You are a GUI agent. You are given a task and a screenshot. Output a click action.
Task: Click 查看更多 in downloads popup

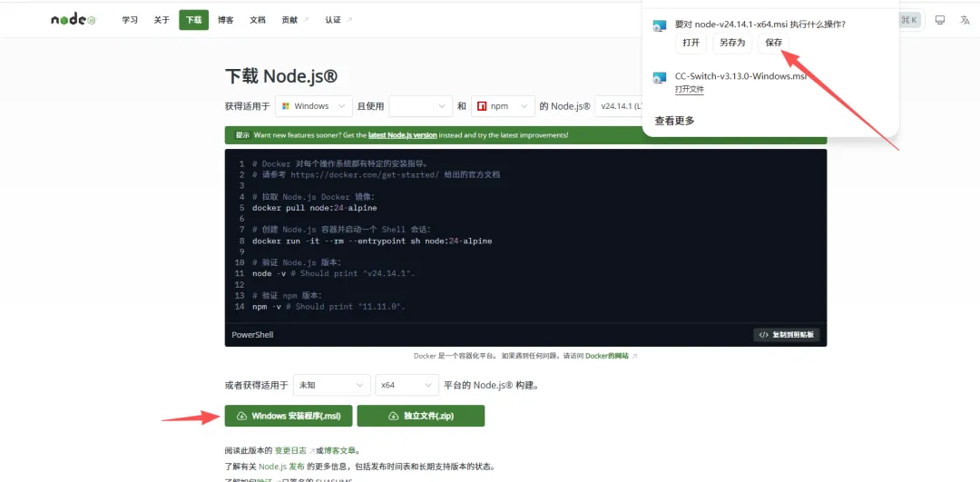[x=674, y=121]
